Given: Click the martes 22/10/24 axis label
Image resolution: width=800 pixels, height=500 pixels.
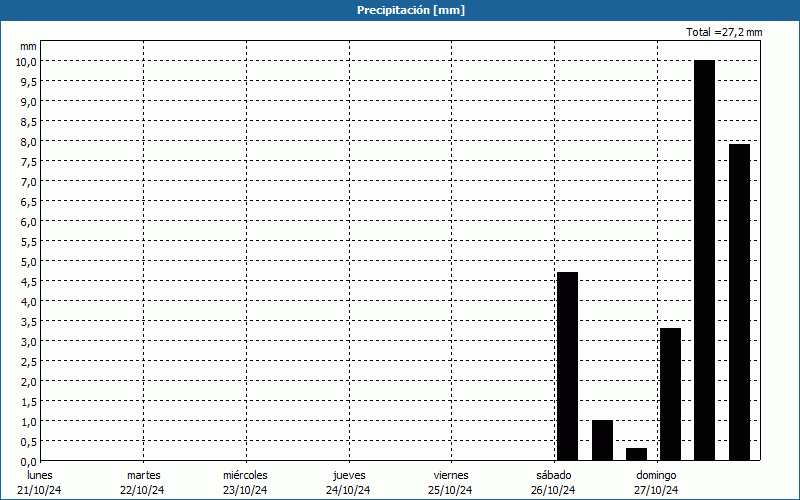Looking at the screenshot, I should click(x=143, y=482).
